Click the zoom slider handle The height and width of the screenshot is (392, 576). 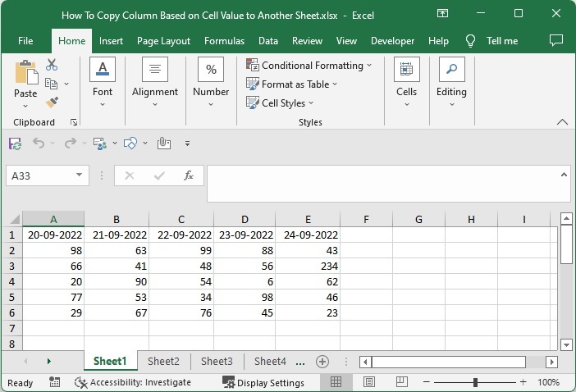(x=475, y=382)
